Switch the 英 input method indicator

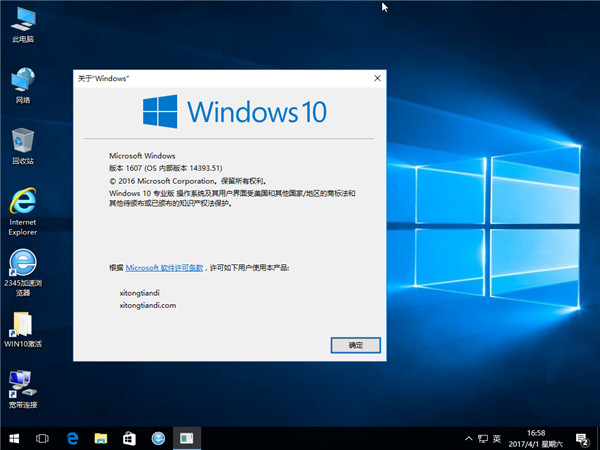click(x=497, y=439)
